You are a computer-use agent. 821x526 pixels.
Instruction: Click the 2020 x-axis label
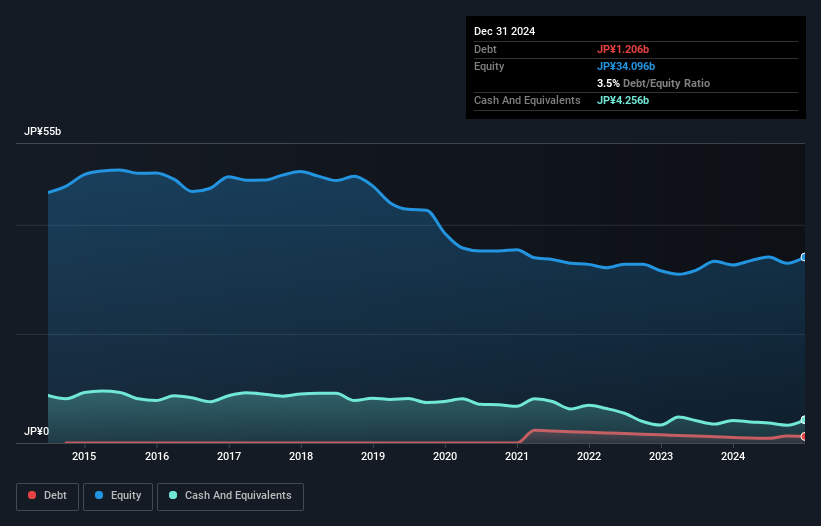tap(445, 456)
